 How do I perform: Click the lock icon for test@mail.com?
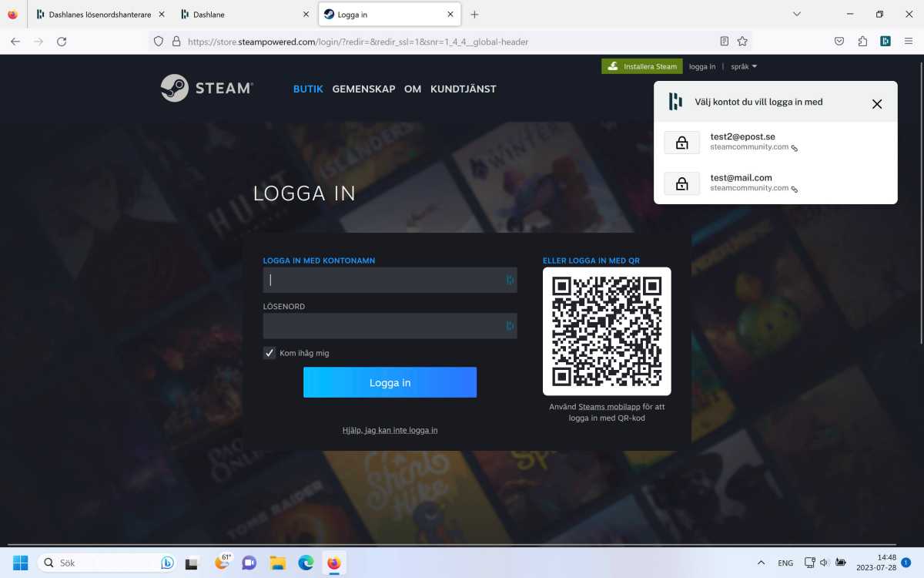point(681,183)
